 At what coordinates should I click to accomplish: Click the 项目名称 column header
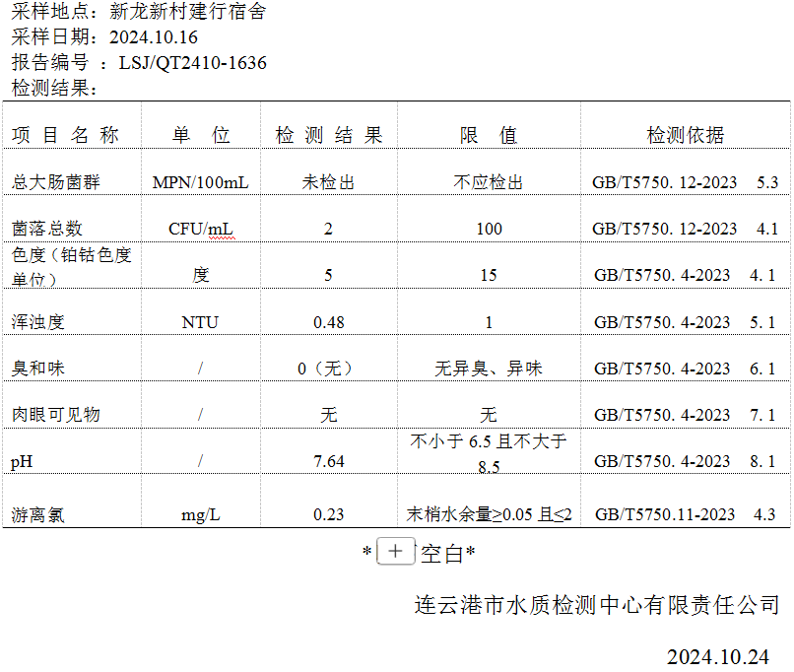point(66,136)
